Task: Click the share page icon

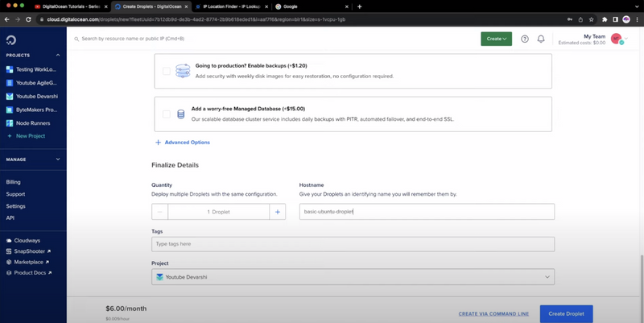Action: [x=580, y=19]
